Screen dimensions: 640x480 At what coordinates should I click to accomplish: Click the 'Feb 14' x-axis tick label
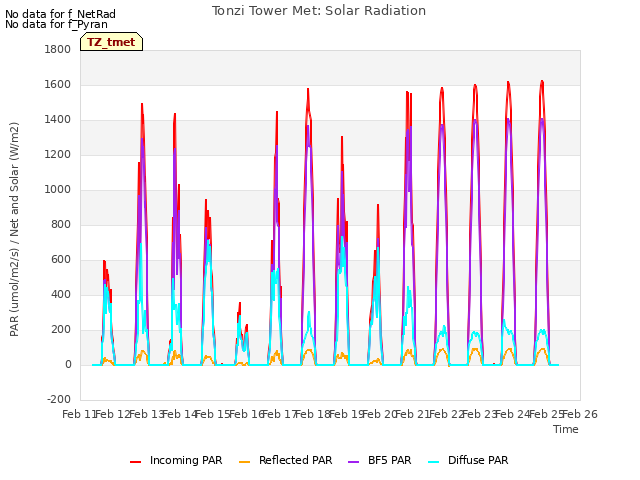click(180, 414)
